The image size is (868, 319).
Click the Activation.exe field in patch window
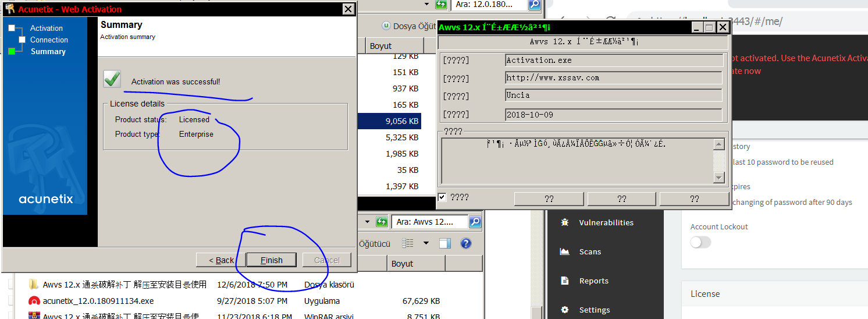click(x=614, y=60)
